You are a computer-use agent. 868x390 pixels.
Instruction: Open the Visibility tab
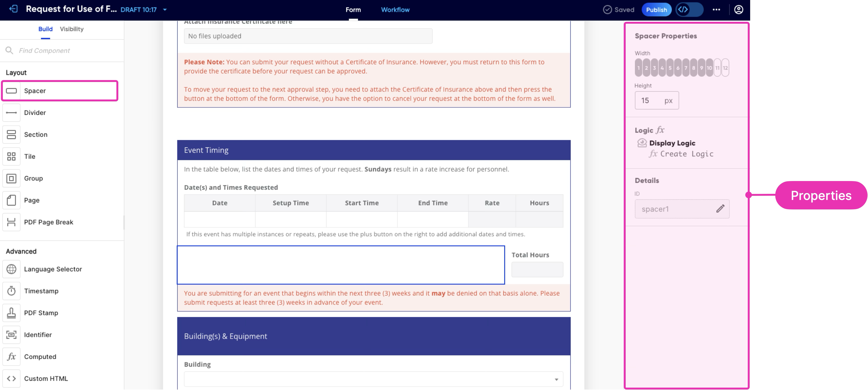(71, 29)
